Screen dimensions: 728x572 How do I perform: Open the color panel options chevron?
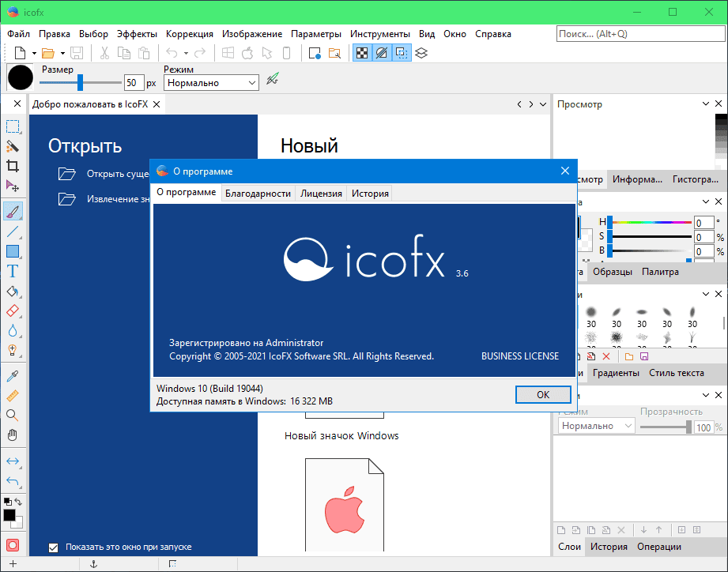[706, 201]
